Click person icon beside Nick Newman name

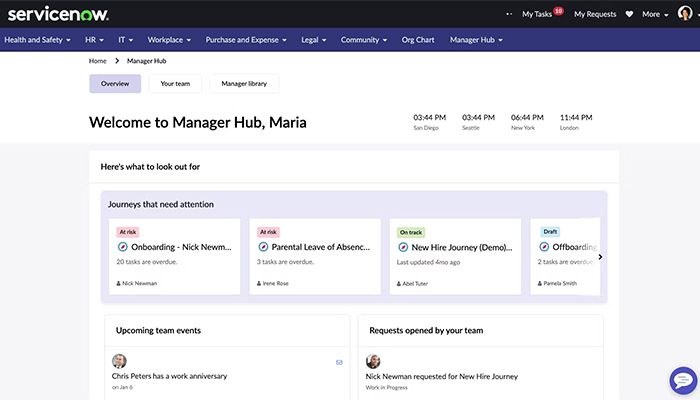click(x=118, y=283)
